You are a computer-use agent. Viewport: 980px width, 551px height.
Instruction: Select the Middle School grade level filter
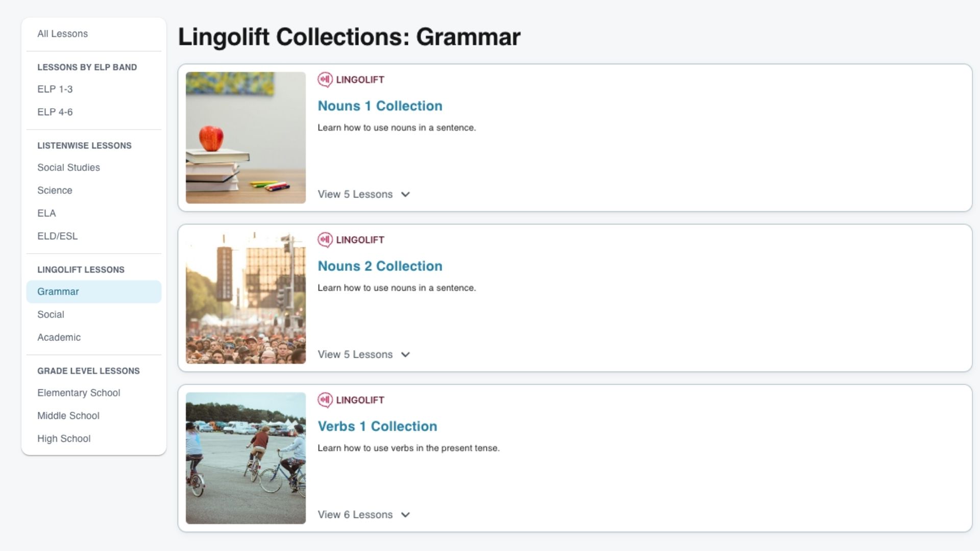pos(68,416)
